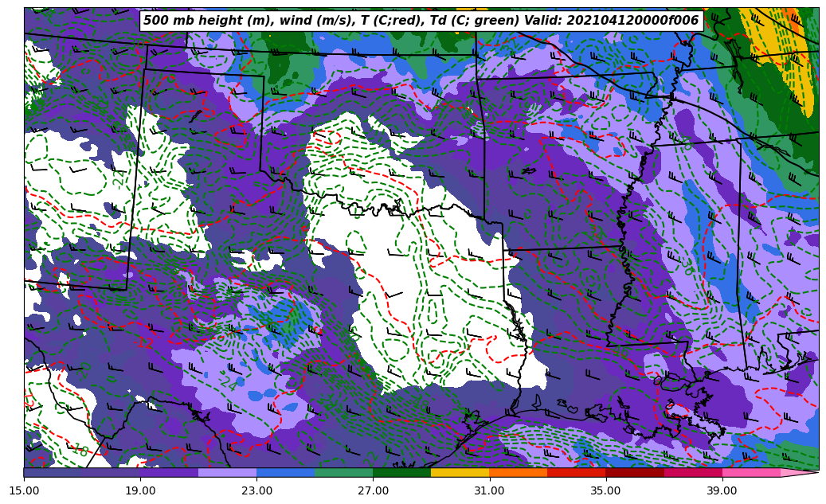The width and height of the screenshot is (826, 504).
Task: Click the 15.00 colorbar tick label
Action: point(24,491)
